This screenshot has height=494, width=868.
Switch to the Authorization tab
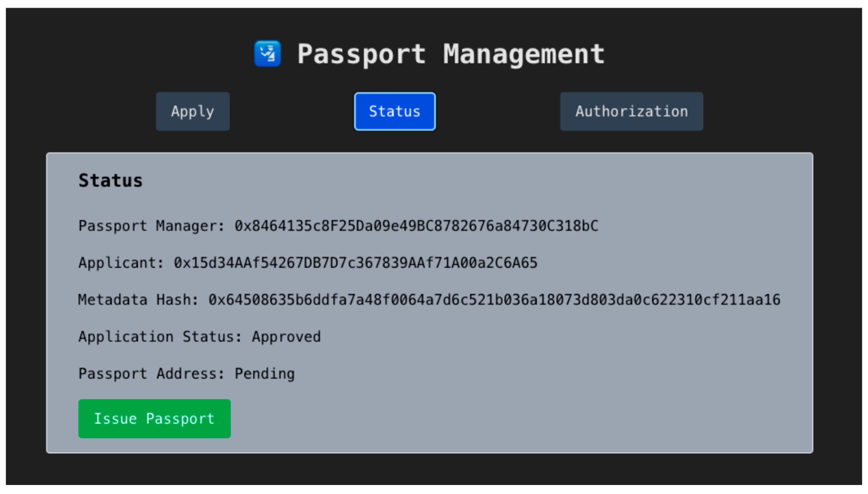(631, 111)
